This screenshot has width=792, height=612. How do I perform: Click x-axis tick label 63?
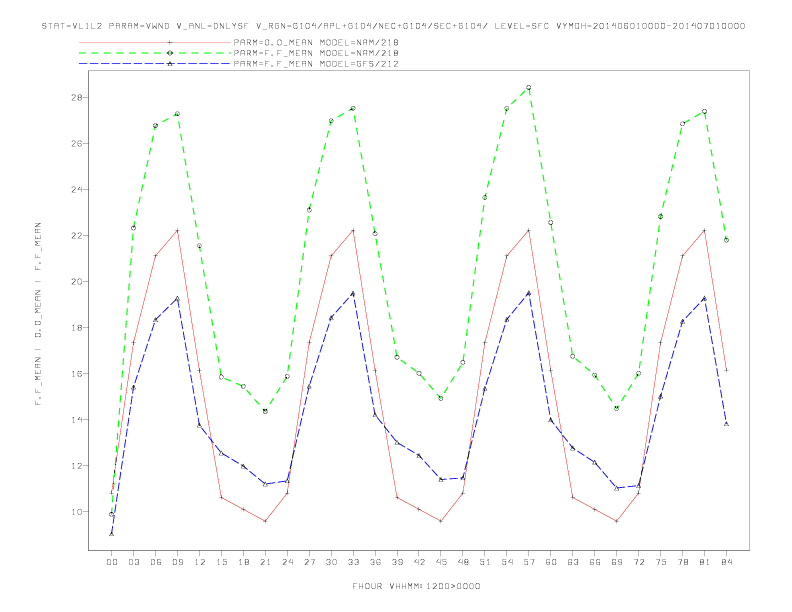click(x=573, y=562)
